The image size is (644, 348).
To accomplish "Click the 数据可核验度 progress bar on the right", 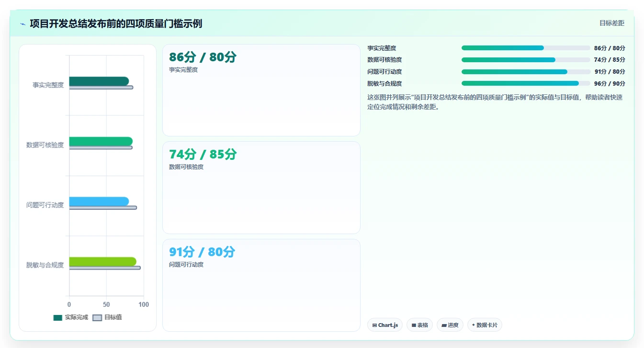I will coord(526,60).
